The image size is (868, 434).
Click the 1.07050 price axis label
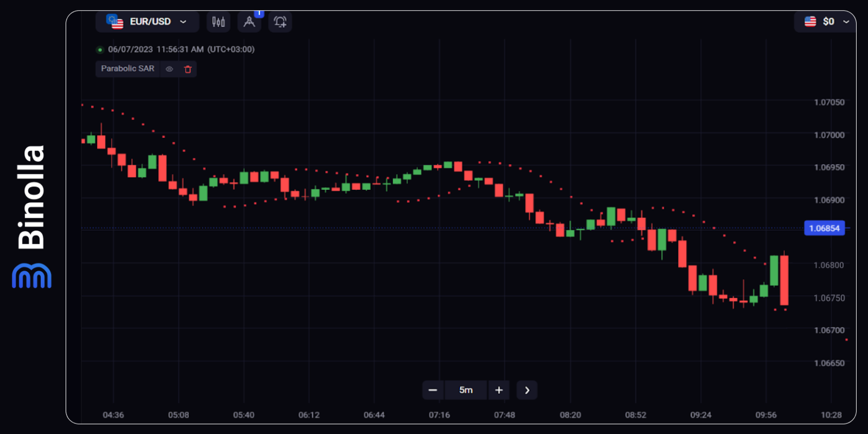point(829,102)
